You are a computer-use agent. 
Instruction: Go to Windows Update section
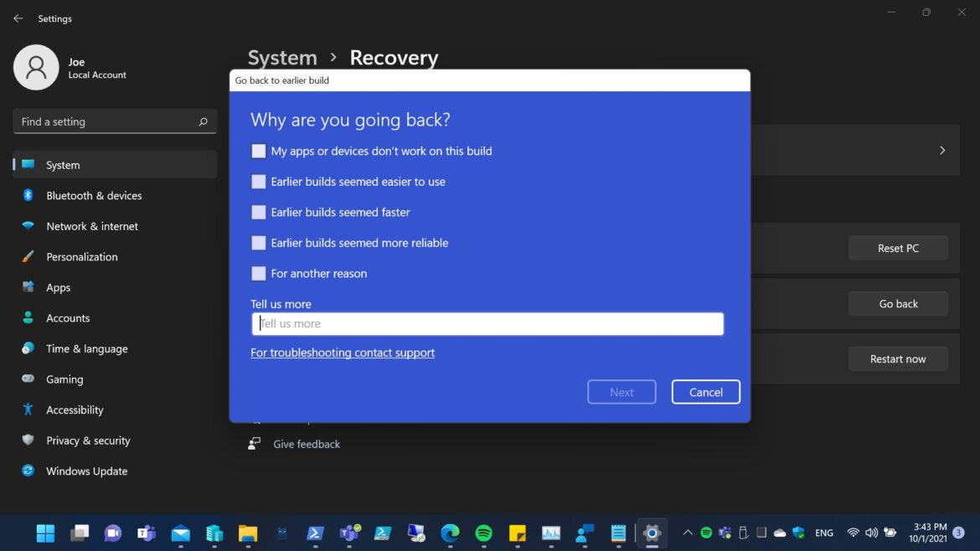coord(86,471)
